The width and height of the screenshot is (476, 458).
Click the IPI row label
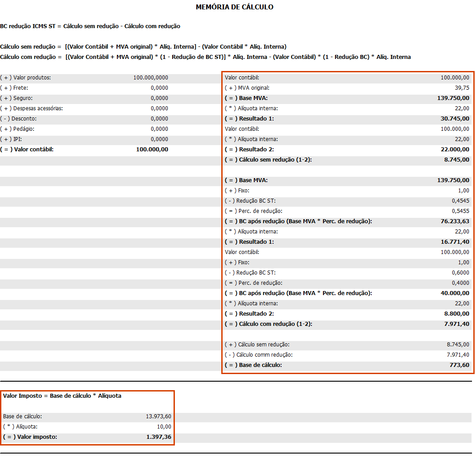[11, 139]
